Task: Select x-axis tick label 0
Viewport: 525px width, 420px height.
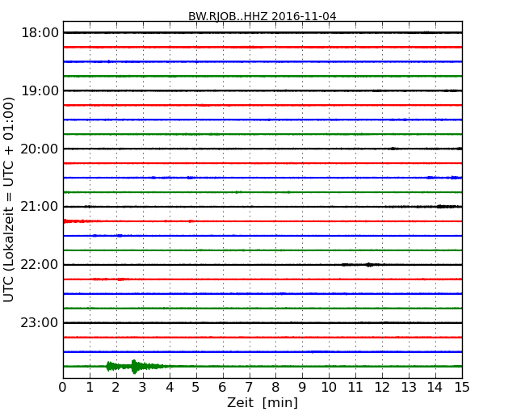Action: tap(63, 387)
